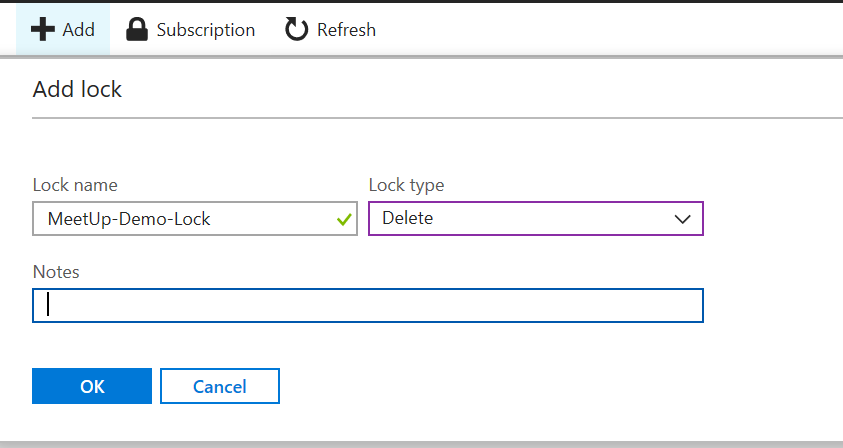Click the plus icon for Add

click(x=43, y=29)
